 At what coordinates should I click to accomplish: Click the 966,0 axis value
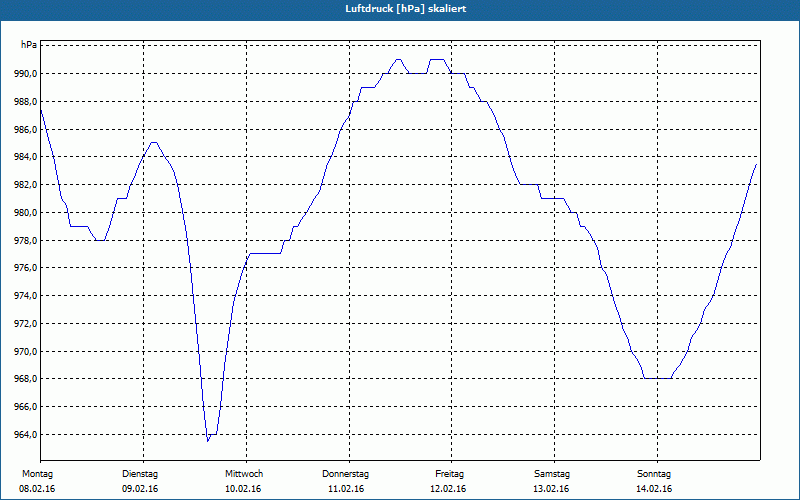tap(26, 407)
